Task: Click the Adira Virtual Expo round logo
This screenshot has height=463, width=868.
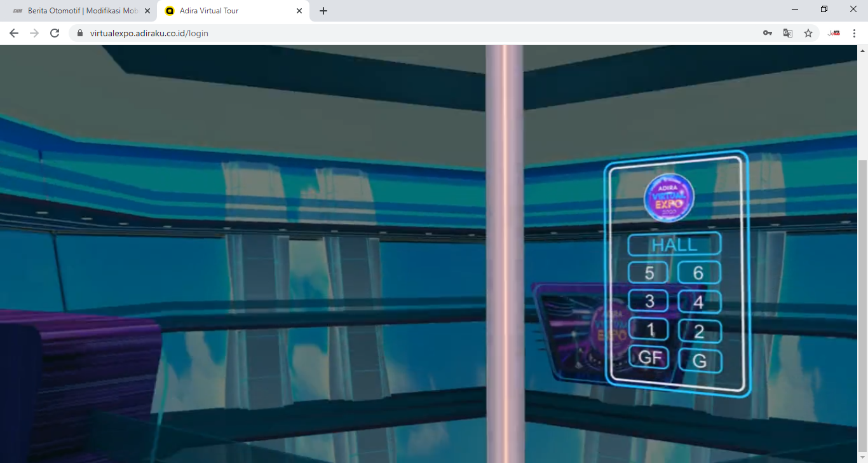Action: (668, 197)
